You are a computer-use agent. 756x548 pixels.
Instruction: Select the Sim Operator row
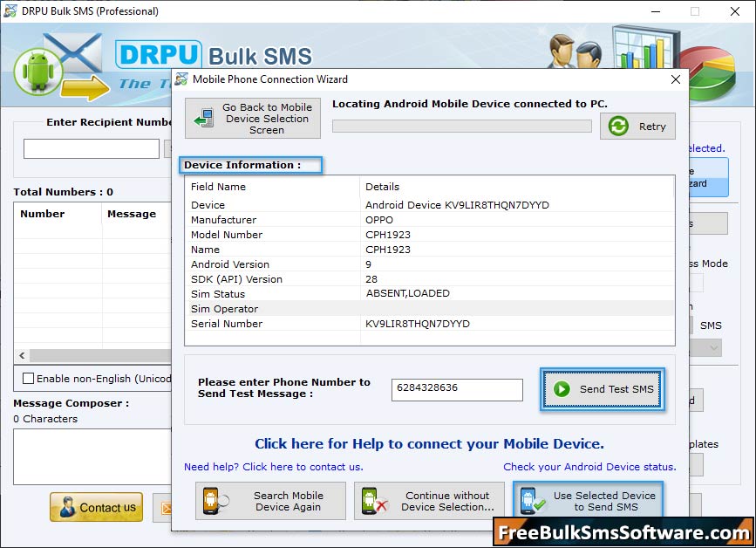[x=429, y=309]
